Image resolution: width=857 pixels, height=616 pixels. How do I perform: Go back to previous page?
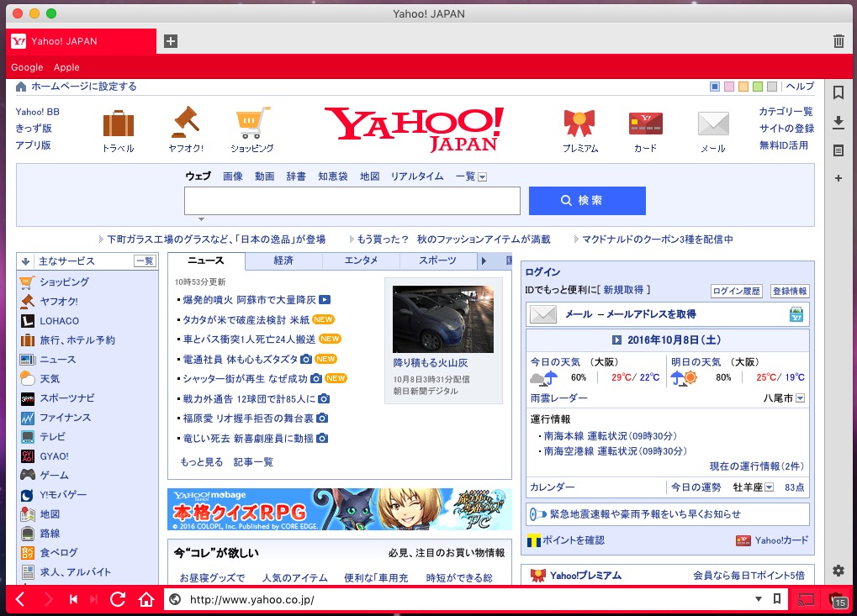point(20,600)
